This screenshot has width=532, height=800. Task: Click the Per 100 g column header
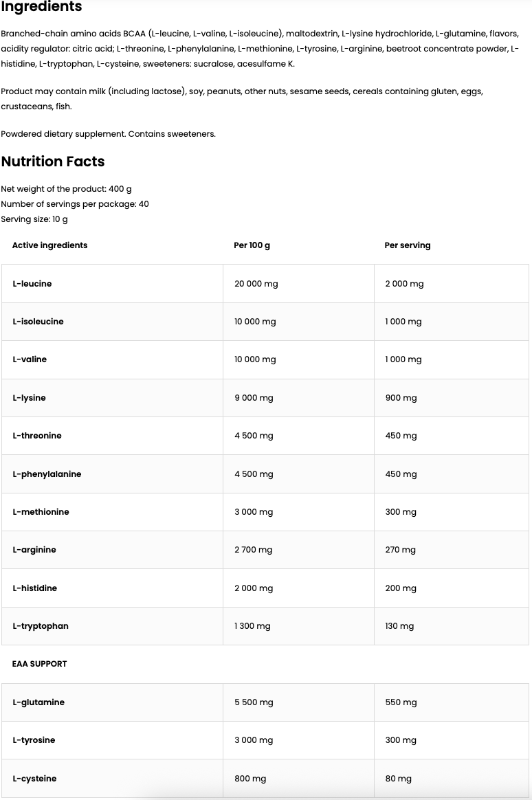click(x=252, y=245)
